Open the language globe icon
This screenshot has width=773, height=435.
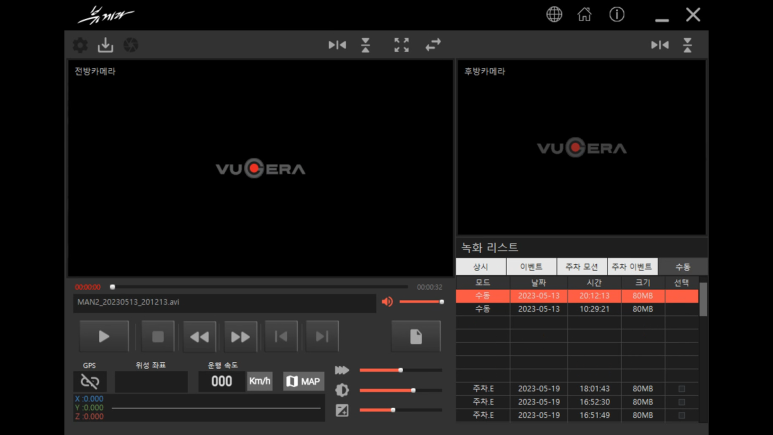[554, 14]
